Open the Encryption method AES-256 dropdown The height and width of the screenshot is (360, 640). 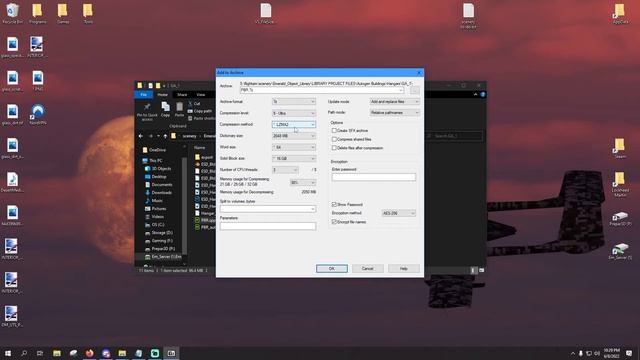(x=399, y=213)
